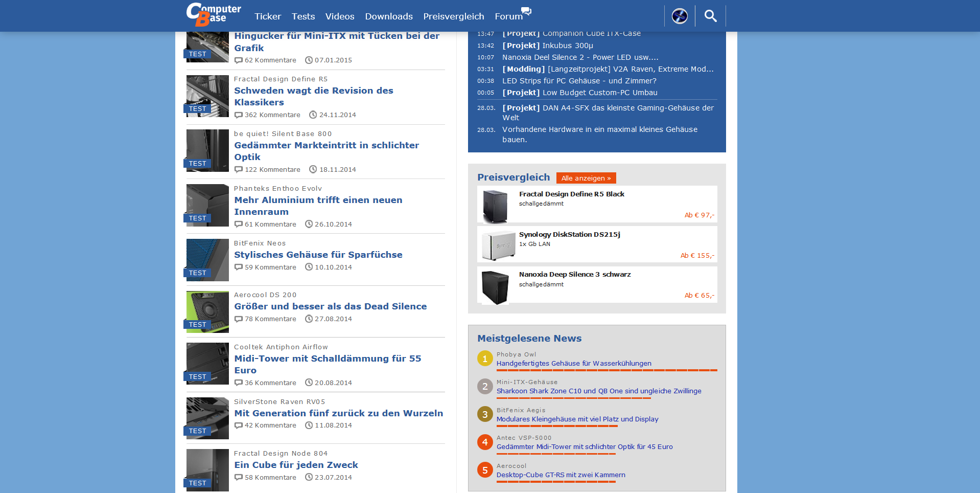Image resolution: width=980 pixels, height=493 pixels.
Task: Open 'Modulares Kleingehäuse mit viel Platz und Display'
Action: pos(577,419)
